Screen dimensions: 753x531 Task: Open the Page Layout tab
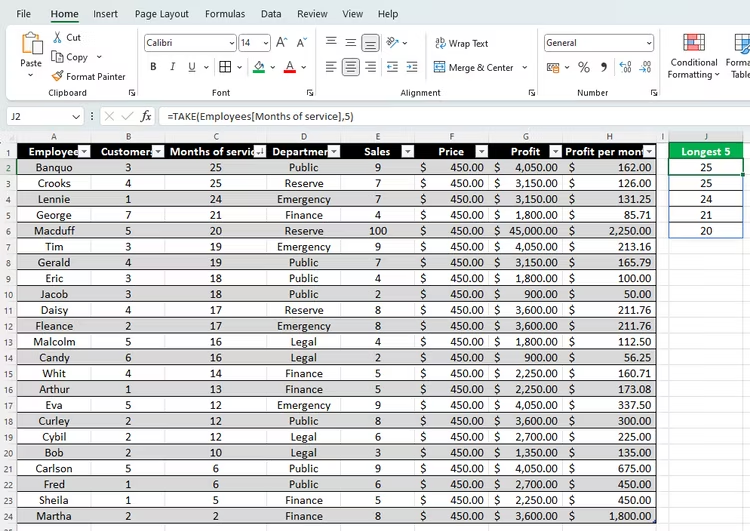click(161, 14)
